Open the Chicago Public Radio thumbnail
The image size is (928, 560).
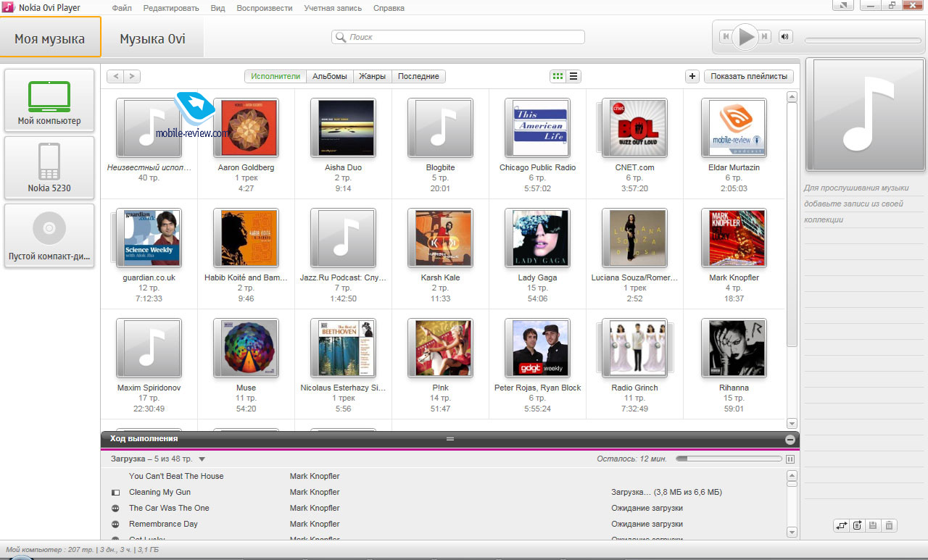coord(538,128)
